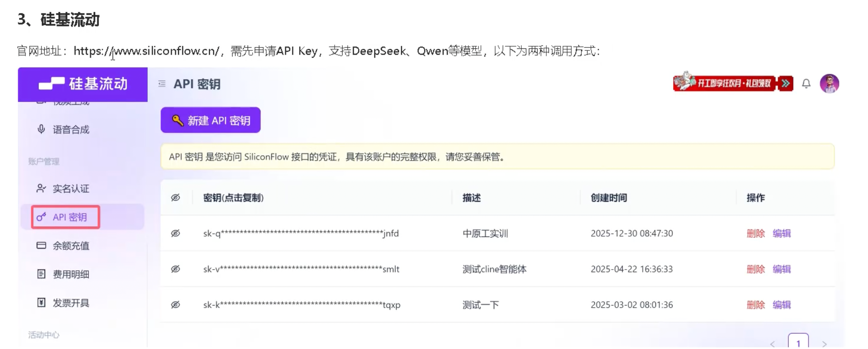Click the https://www.siliconflow.cn/ URL text
868x349 pixels.
[147, 51]
